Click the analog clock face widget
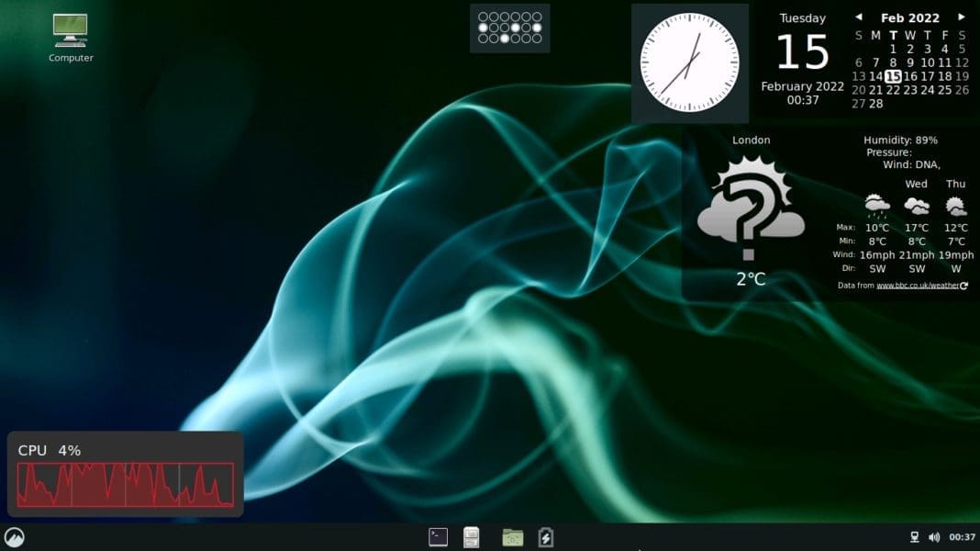This screenshot has height=551, width=980. point(689,60)
